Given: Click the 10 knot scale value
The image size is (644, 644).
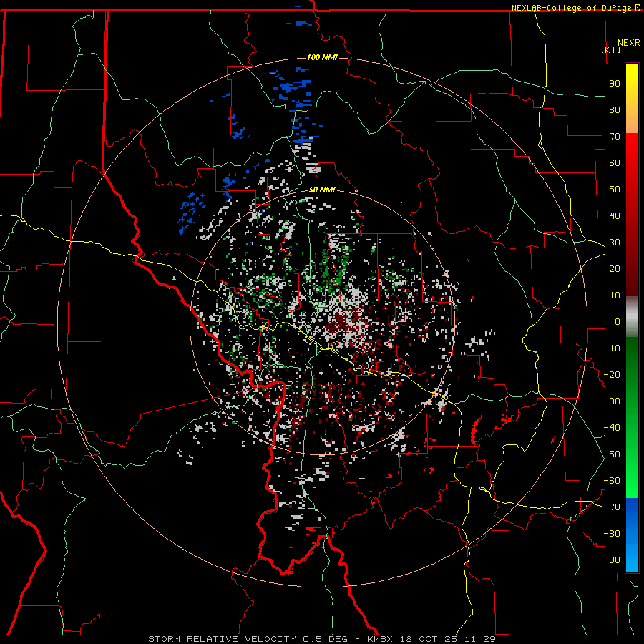Looking at the screenshot, I should pos(615,296).
